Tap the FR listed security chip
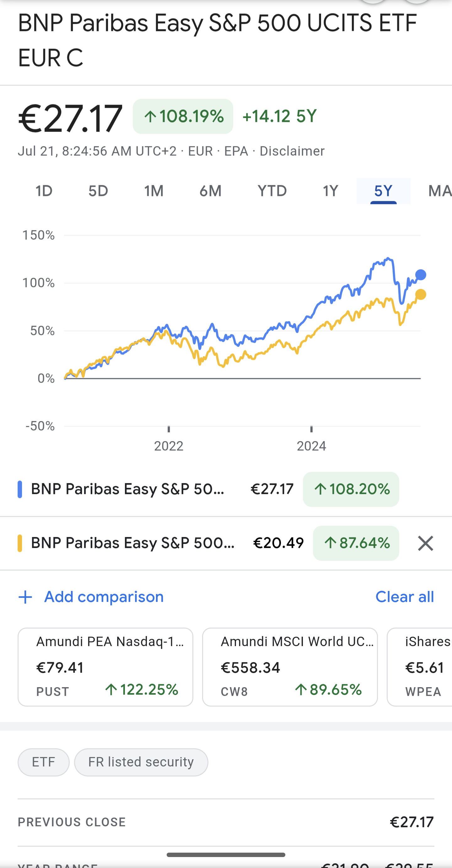The image size is (452, 868). (141, 762)
